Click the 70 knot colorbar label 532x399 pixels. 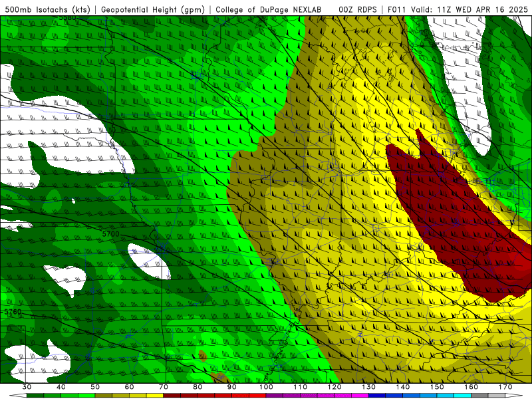(x=164, y=387)
